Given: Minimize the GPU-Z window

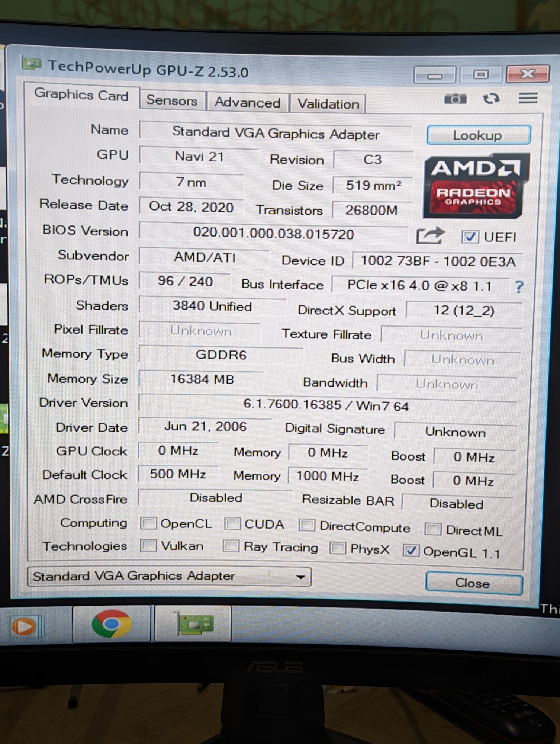Looking at the screenshot, I should click(x=434, y=75).
